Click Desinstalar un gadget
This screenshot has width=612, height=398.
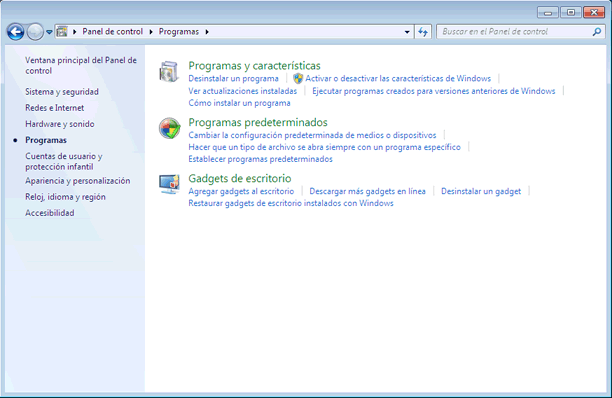481,191
